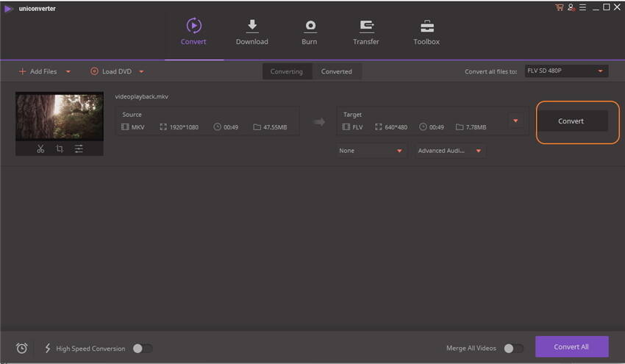Open the hamburger menu icon

tap(583, 7)
